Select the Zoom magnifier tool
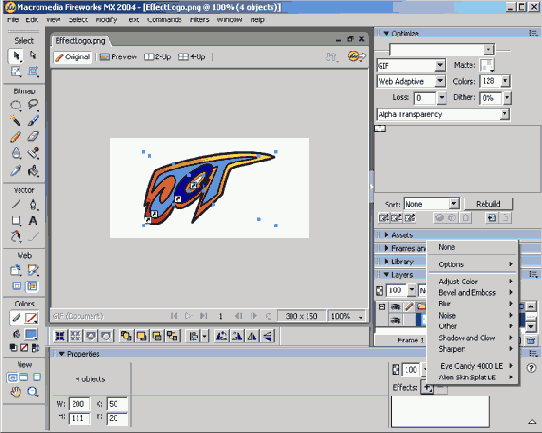 click(x=33, y=392)
